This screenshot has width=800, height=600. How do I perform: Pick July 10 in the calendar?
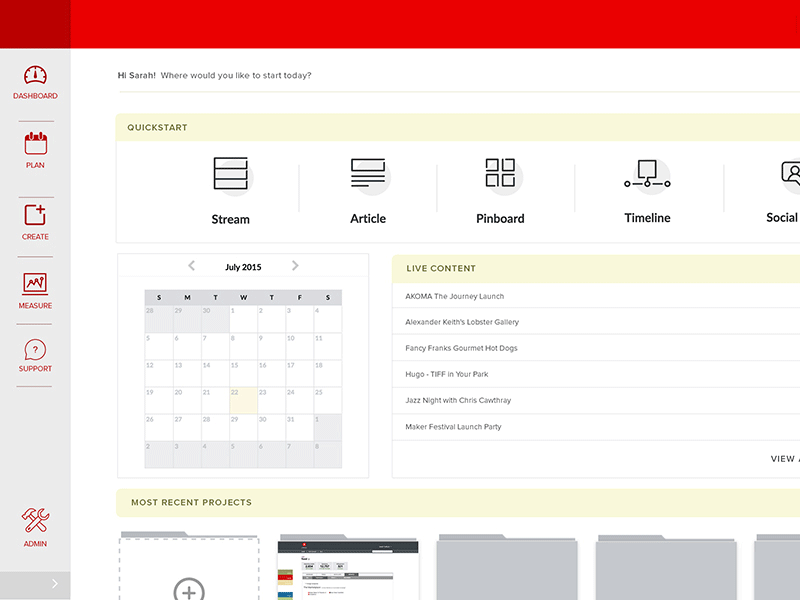[x=299, y=346]
